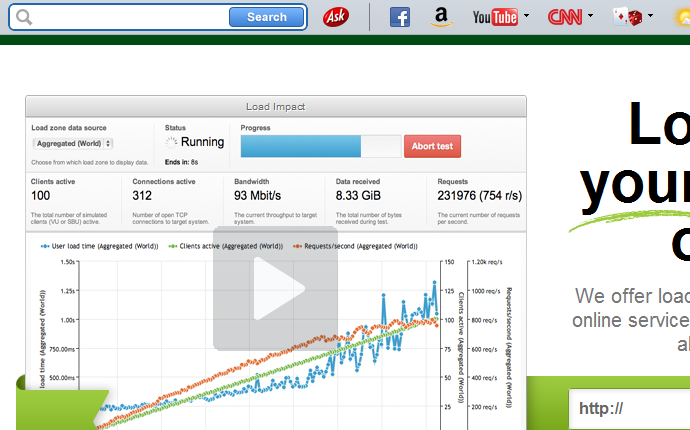Open the CNN toolbar shortcut
This screenshot has width=690, height=430.
pos(565,17)
